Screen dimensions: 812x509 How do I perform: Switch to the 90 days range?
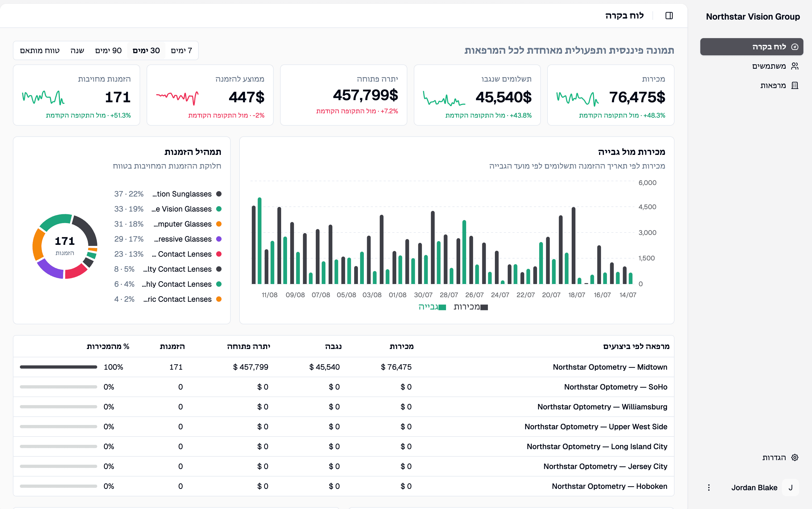[108, 50]
